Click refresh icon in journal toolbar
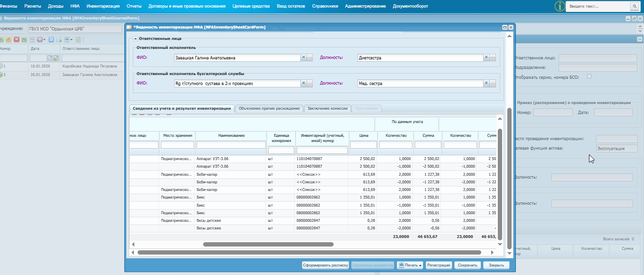 pyautogui.click(x=78, y=39)
